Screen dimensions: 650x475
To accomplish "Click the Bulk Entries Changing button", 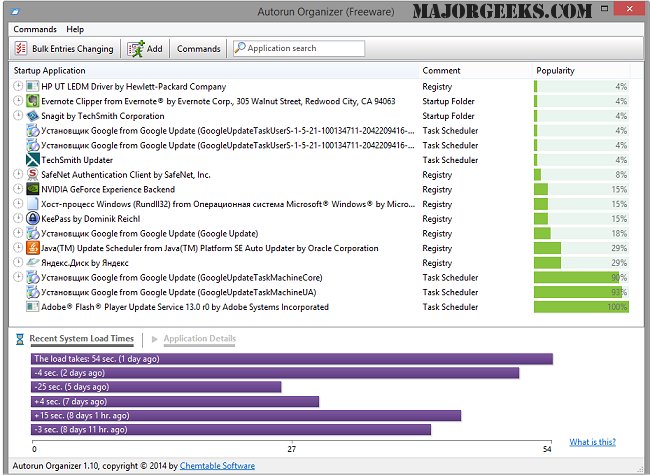I will 64,48.
